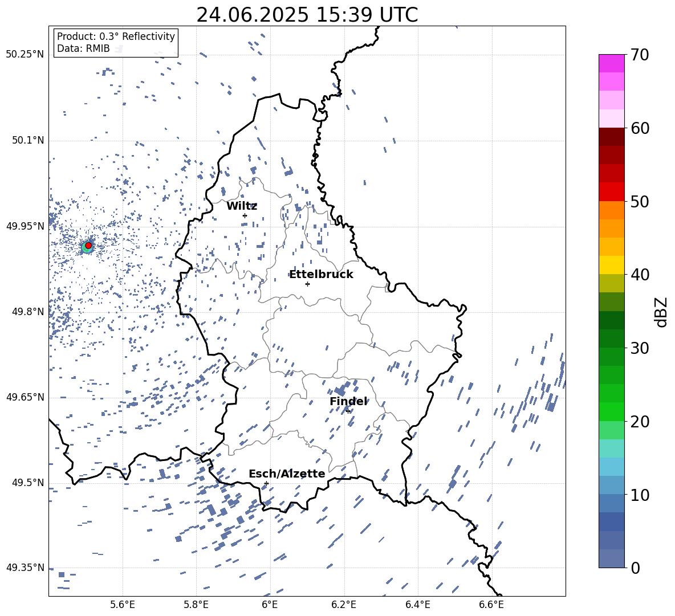This screenshot has height=616, width=675.
Task: Click latitude label 49.95°N
Action: pos(25,226)
